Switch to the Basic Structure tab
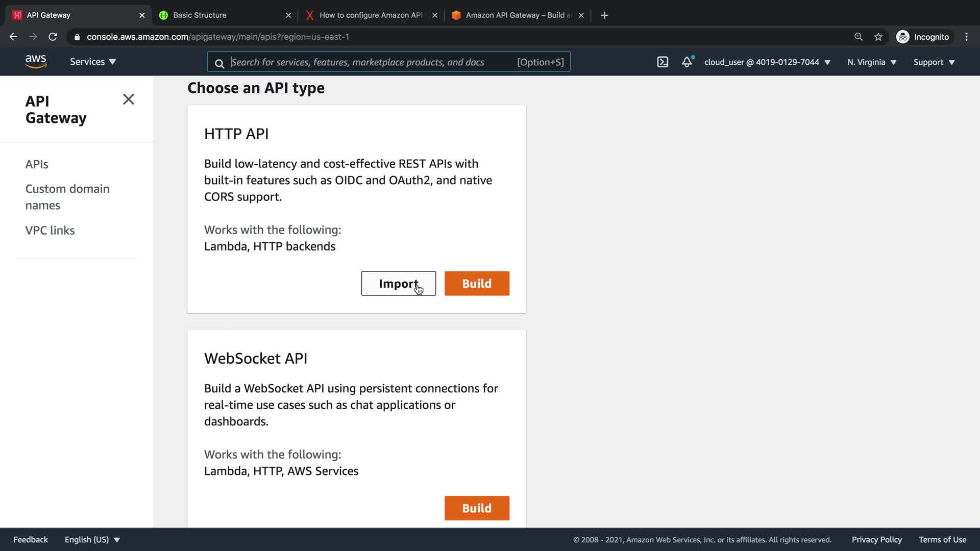980x551 pixels. tap(200, 15)
